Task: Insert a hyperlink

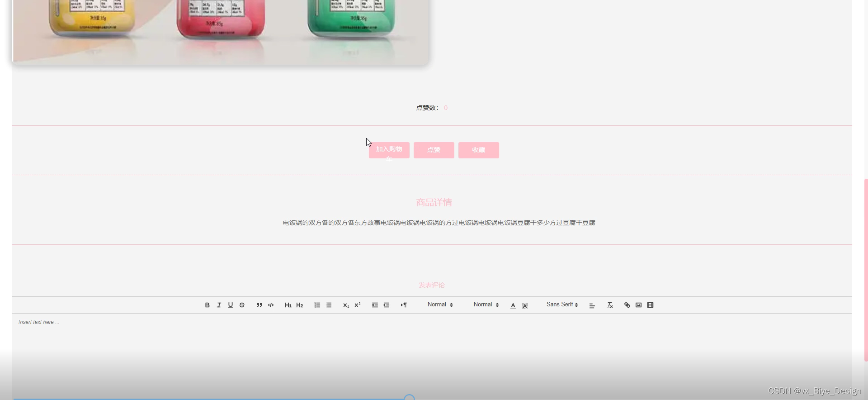Action: (x=627, y=305)
